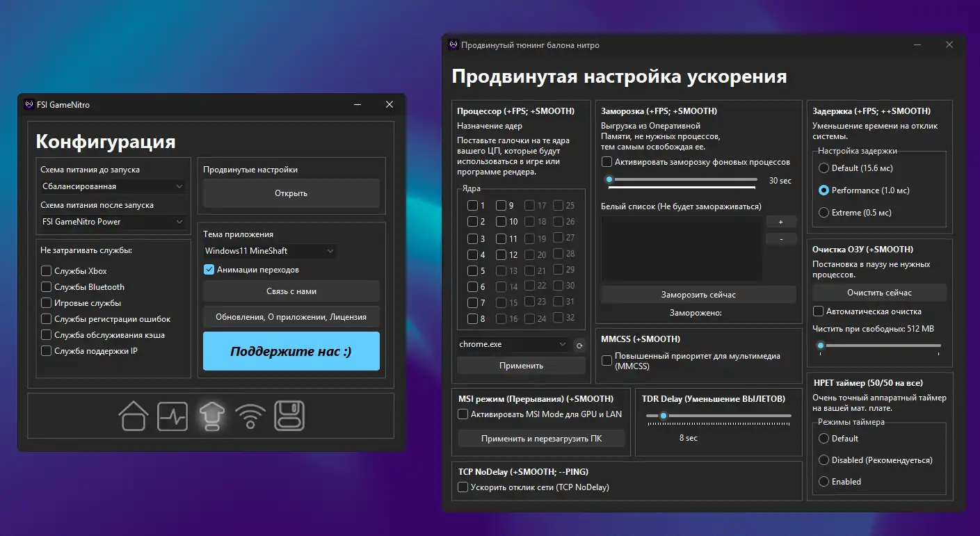Click the advanced tuning window's title icon
Image resolution: width=980 pixels, height=536 pixels.
click(x=453, y=45)
